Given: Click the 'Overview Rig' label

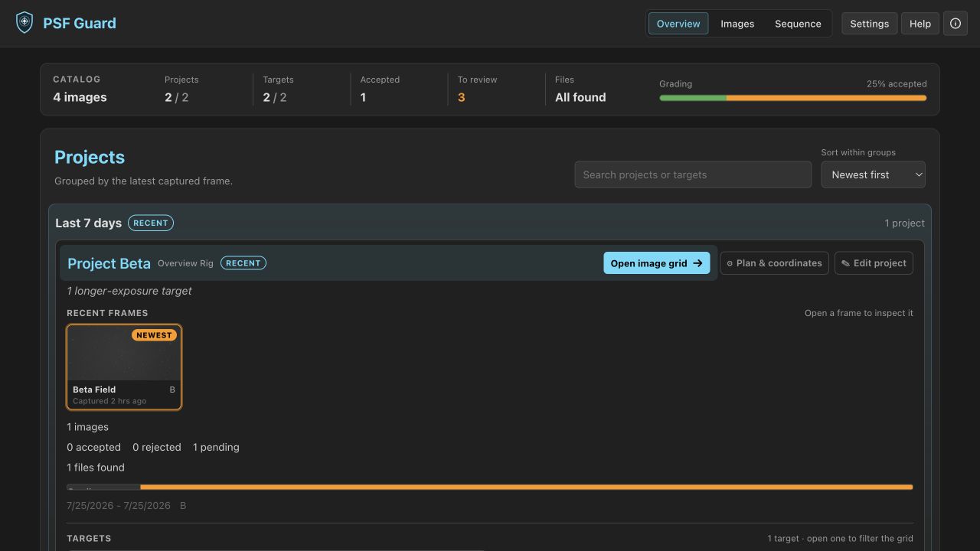Looking at the screenshot, I should [185, 263].
